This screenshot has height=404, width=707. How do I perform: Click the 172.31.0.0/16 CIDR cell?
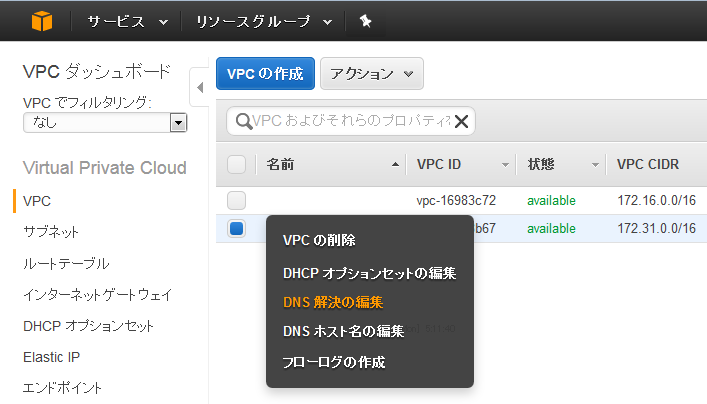point(656,228)
